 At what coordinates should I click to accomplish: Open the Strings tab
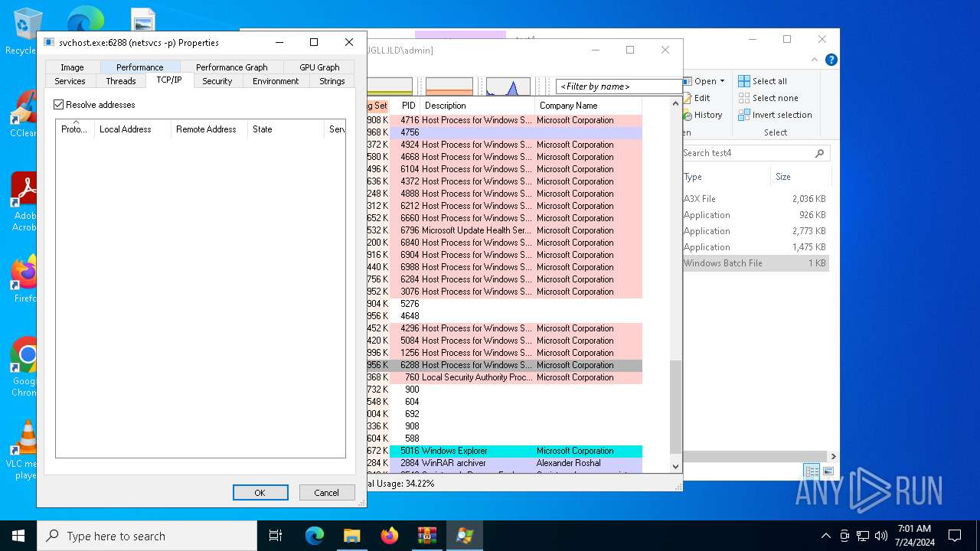click(x=332, y=81)
